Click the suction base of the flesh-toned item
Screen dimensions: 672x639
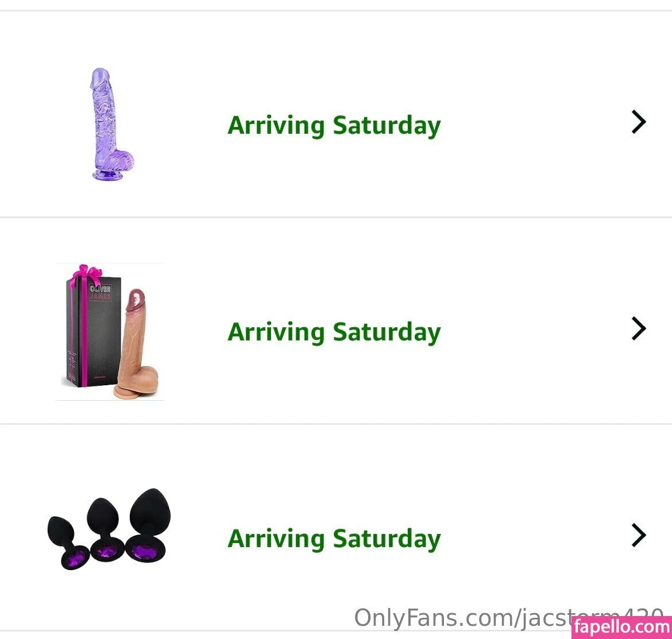130,392
